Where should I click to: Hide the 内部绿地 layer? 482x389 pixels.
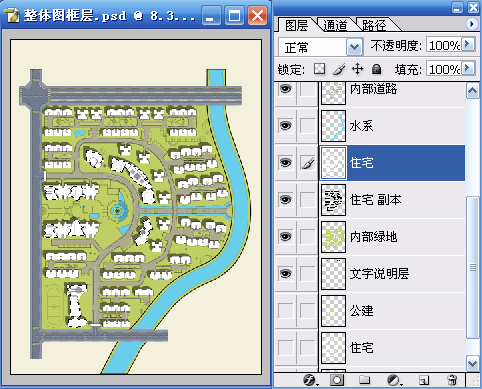285,237
